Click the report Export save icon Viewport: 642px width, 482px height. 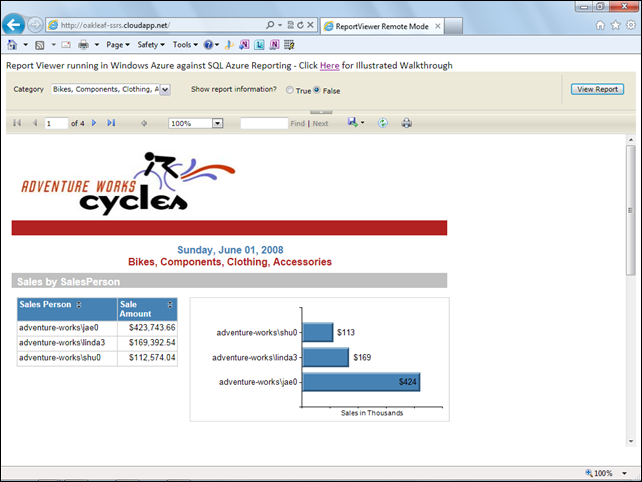pyautogui.click(x=353, y=122)
